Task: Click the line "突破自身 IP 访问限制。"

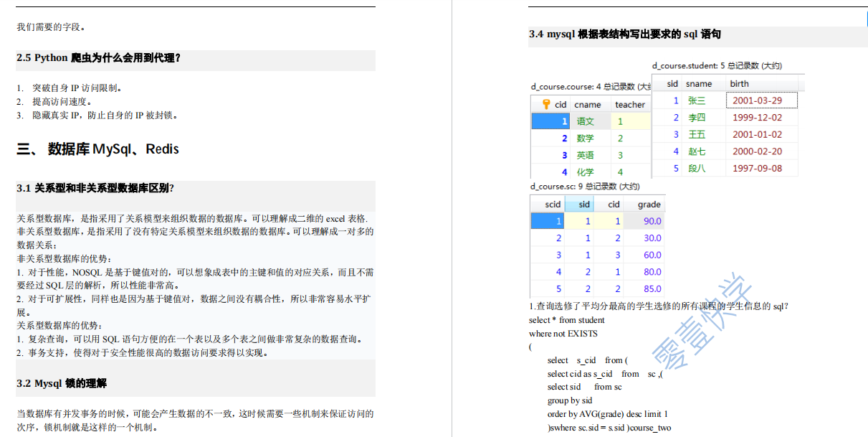Action: (77, 88)
